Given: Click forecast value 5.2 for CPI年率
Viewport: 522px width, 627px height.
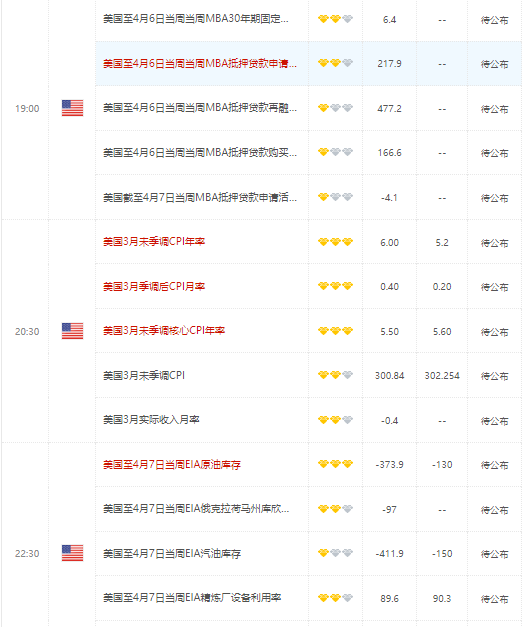Looking at the screenshot, I should click(442, 243).
